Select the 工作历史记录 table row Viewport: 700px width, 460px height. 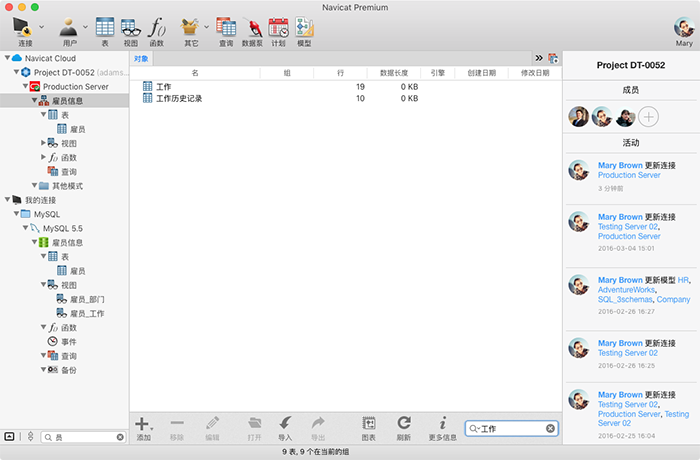point(346,98)
